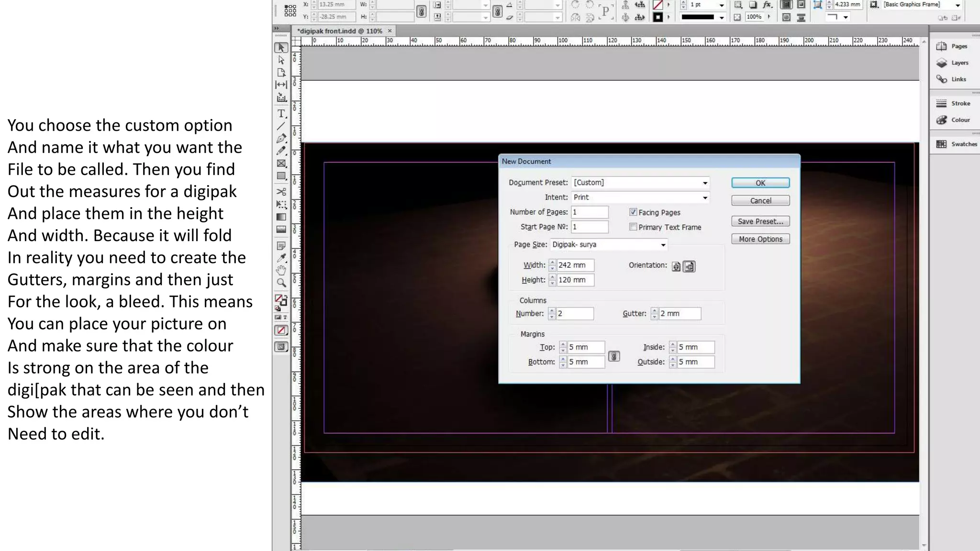Click the stroke colour swatch in control bar
980x551 pixels.
click(658, 17)
